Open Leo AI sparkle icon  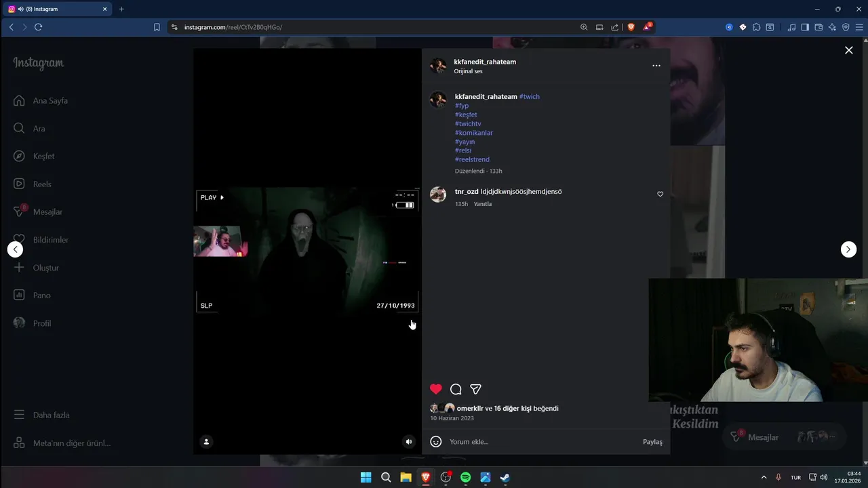click(832, 27)
